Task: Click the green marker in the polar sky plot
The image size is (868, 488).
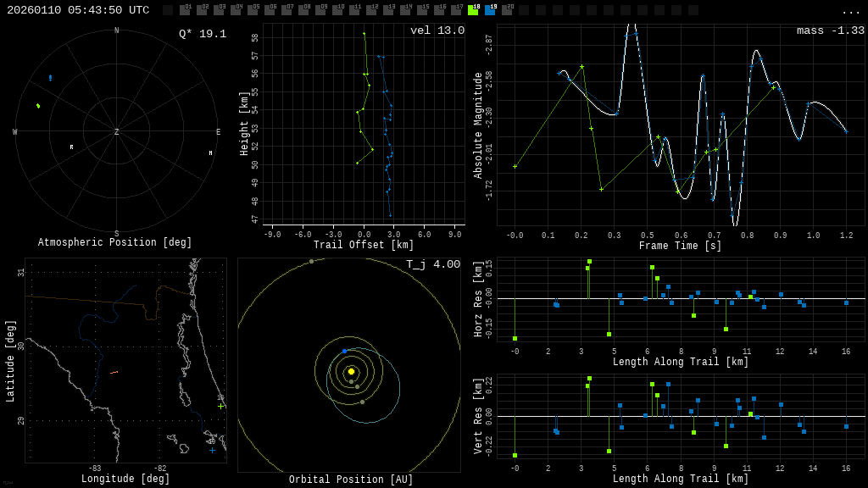Action: tap(38, 106)
